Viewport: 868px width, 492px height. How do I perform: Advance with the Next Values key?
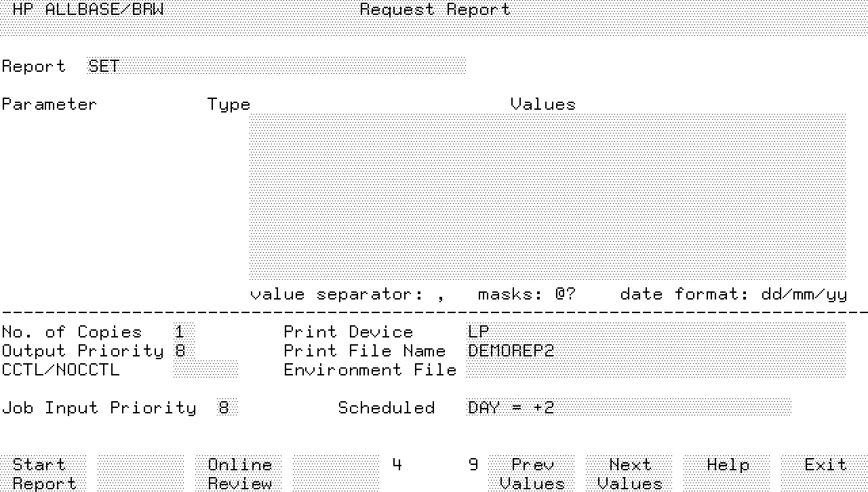coord(629,474)
